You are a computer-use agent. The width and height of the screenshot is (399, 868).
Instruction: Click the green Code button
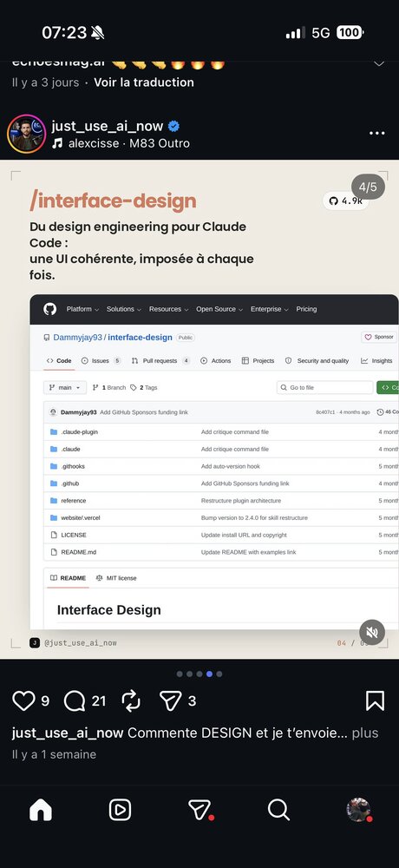pyautogui.click(x=388, y=387)
